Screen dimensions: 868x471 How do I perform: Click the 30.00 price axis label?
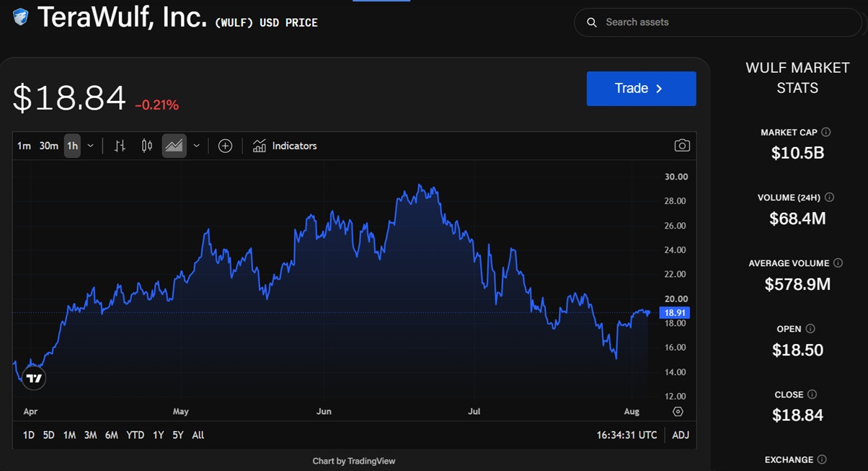(x=676, y=177)
